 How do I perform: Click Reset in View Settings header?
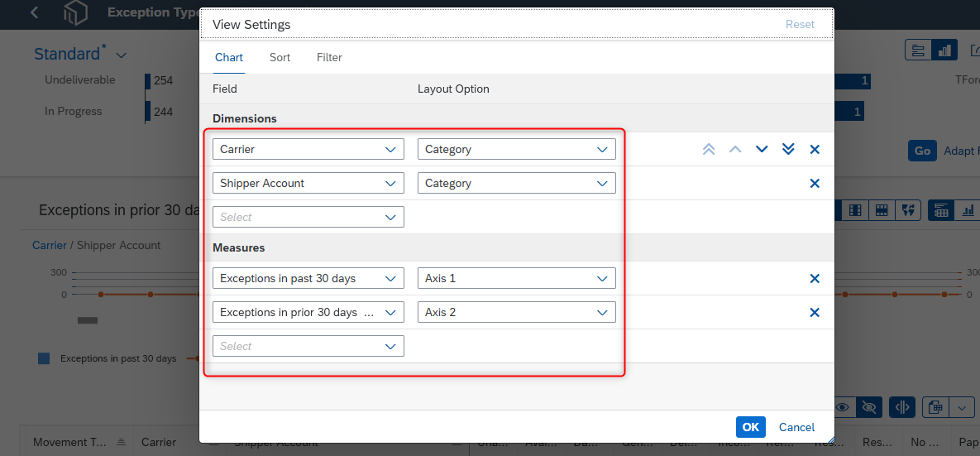point(800,24)
